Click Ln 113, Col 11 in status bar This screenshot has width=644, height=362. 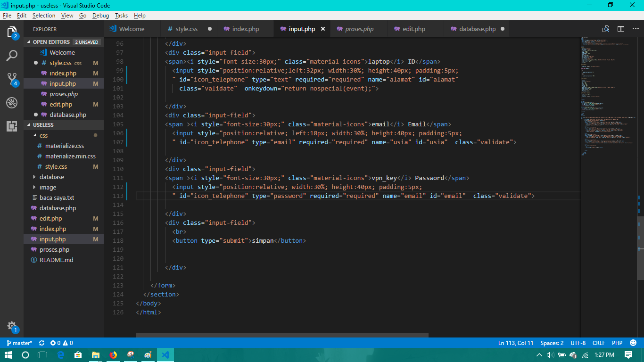click(516, 343)
